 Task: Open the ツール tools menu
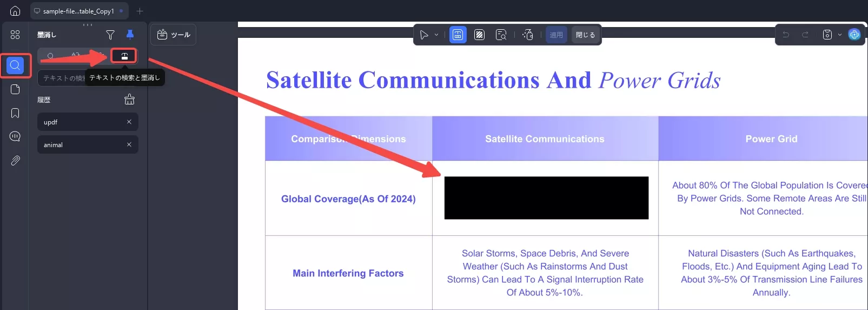[x=173, y=35]
